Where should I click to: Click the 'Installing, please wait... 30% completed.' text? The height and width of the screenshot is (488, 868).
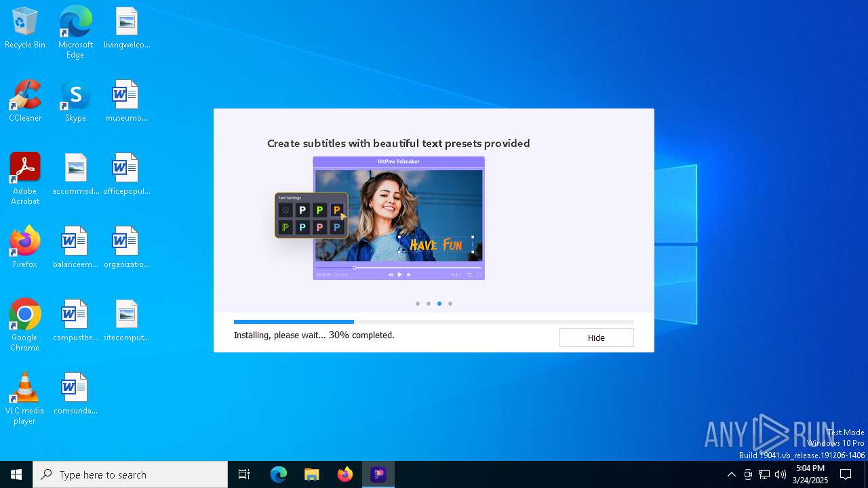click(x=314, y=335)
